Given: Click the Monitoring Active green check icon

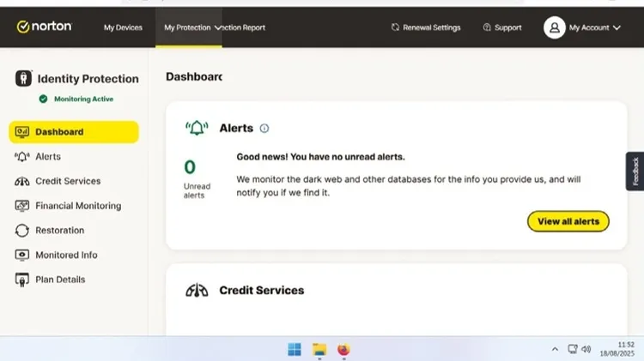Looking at the screenshot, I should 43,99.
